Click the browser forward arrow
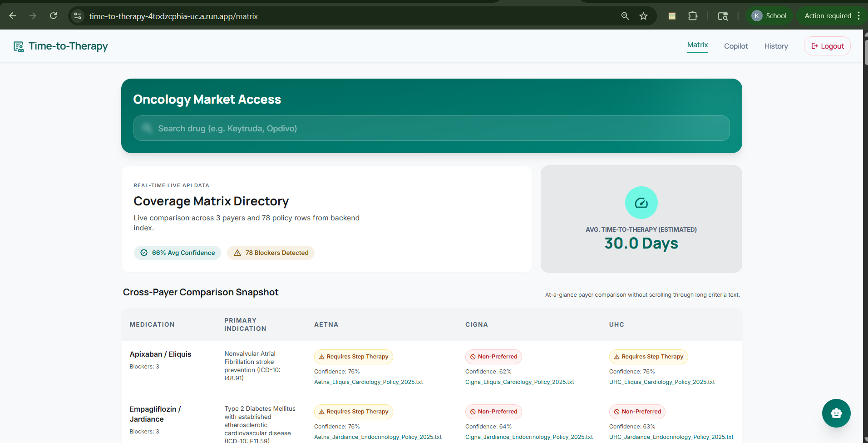868x443 pixels. point(33,16)
